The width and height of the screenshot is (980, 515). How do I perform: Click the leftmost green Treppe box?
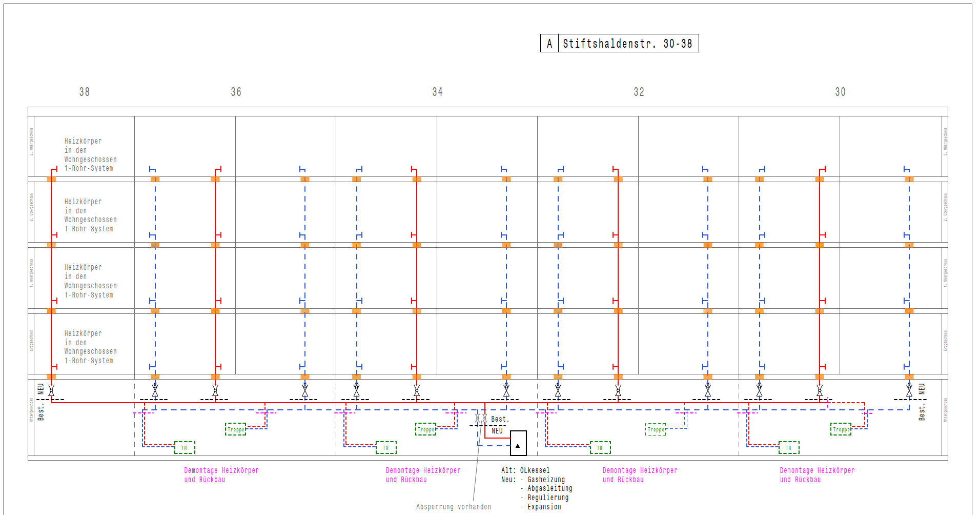[235, 429]
